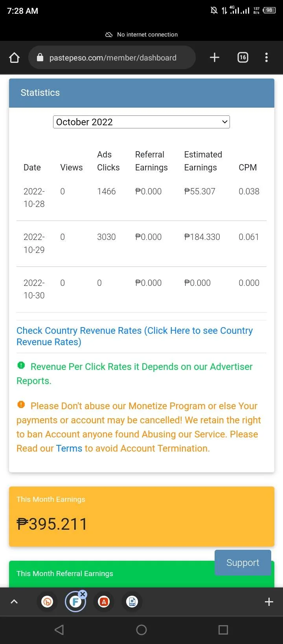Open a new tab with plus icon
Screen dimensions: 283x644
click(215, 58)
